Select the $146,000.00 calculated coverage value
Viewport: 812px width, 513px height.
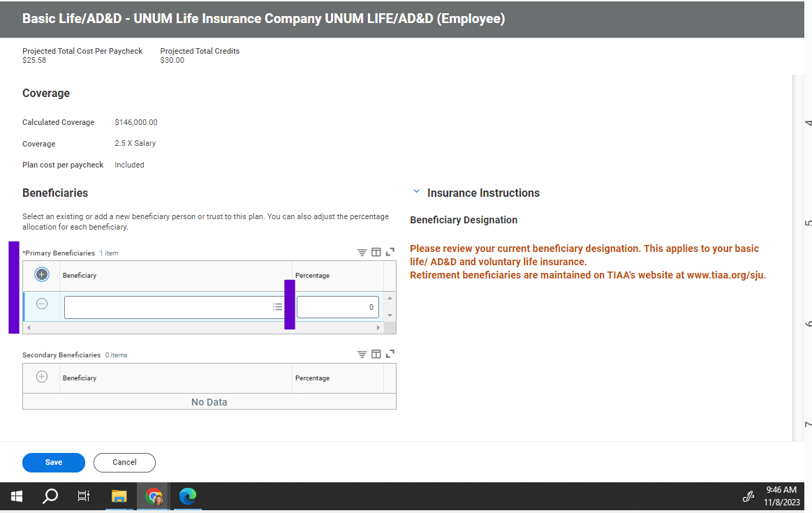(x=136, y=122)
